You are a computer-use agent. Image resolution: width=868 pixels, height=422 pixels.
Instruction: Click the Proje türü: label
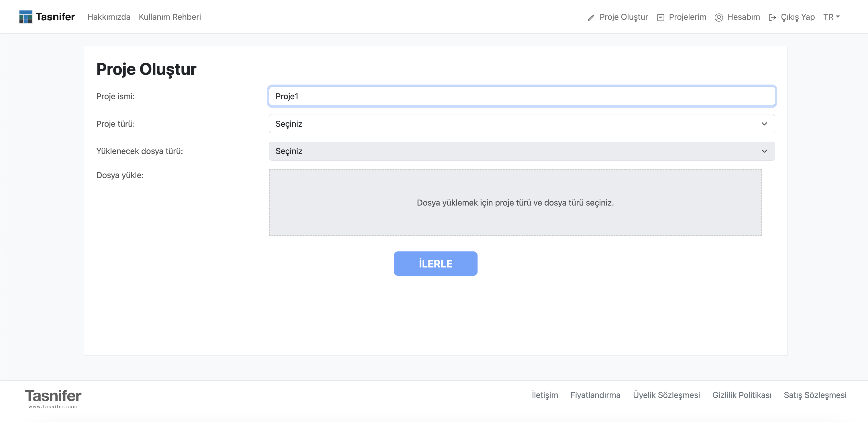(x=115, y=124)
